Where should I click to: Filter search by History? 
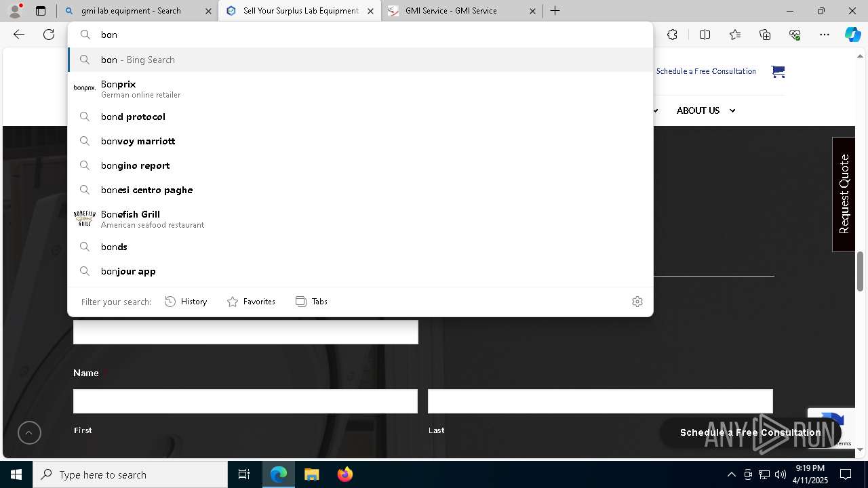(186, 302)
